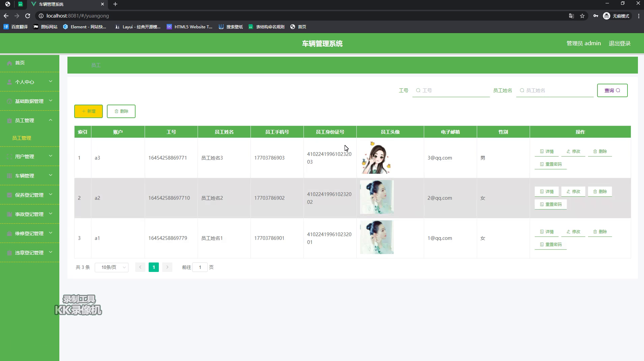Click 退出登录 to log out
This screenshot has height=361, width=644.
pyautogui.click(x=619, y=43)
